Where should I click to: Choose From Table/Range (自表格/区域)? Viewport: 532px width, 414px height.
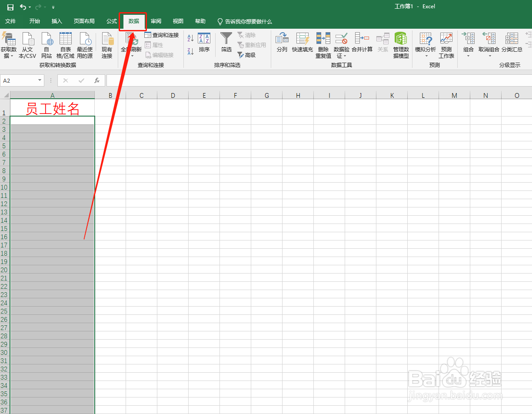[x=66, y=46]
